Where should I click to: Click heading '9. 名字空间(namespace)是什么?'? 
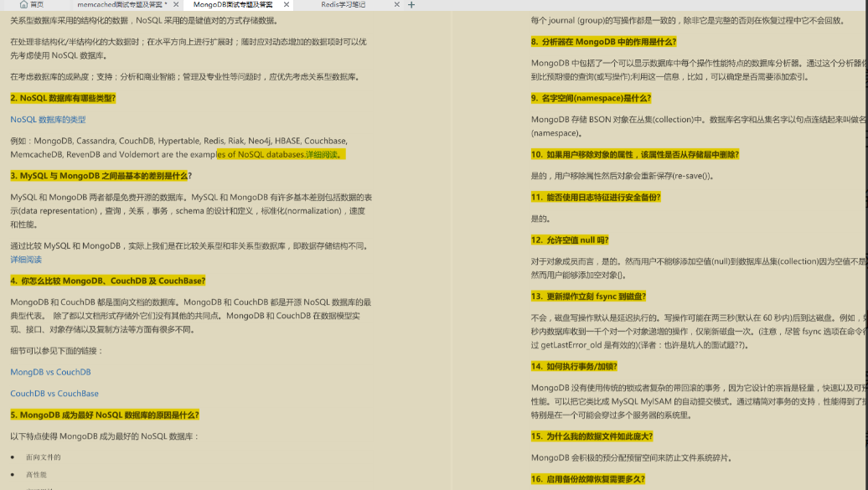pyautogui.click(x=591, y=98)
